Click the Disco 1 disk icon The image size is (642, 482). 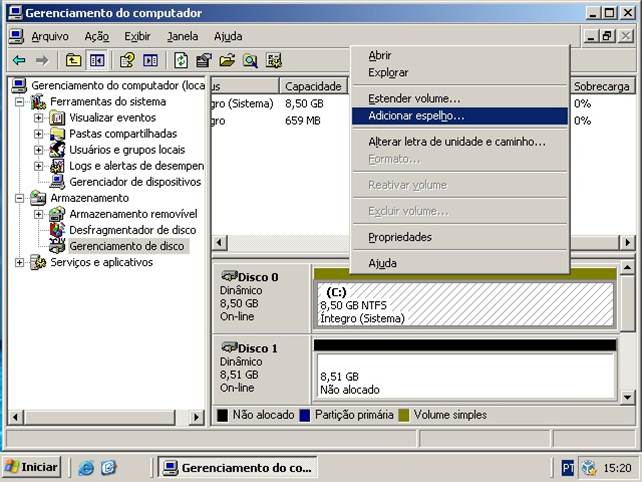229,347
